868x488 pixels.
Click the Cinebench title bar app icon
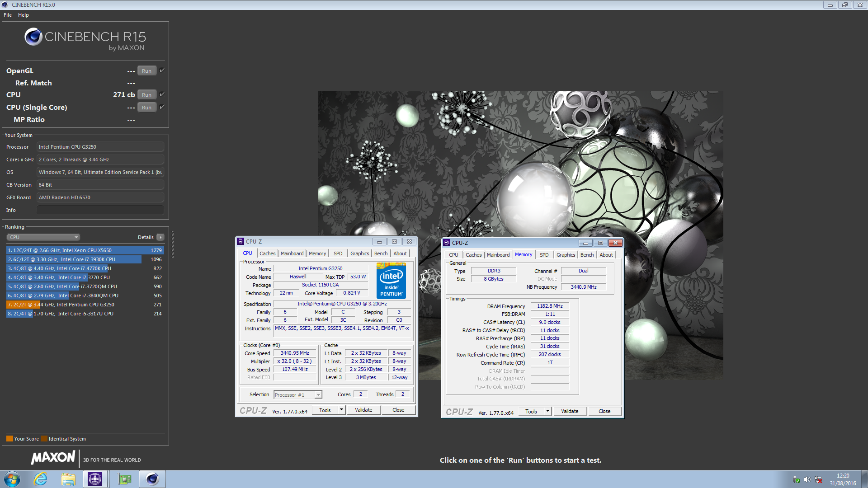[x=5, y=5]
